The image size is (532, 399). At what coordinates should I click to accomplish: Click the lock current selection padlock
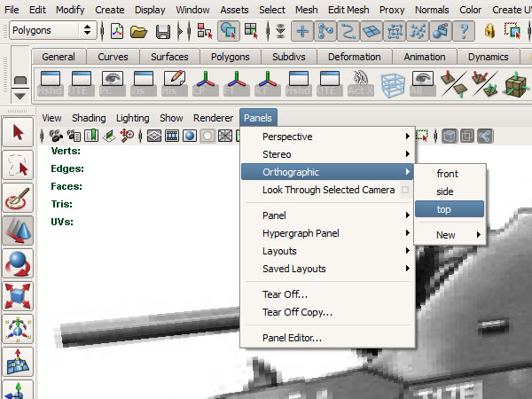[489, 31]
